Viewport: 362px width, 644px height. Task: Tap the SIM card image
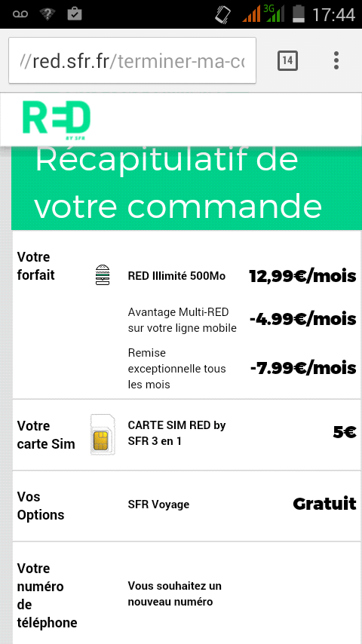click(x=103, y=434)
